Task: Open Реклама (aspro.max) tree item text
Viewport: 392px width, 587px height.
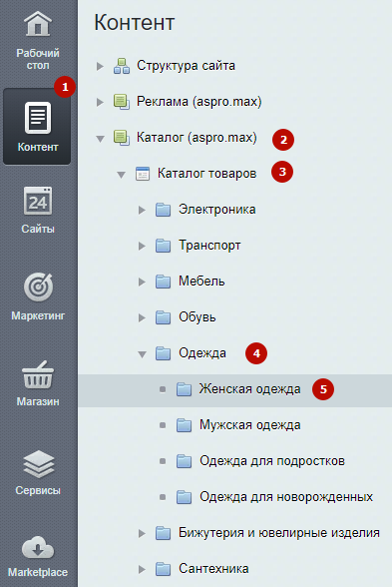Action: pos(199,102)
